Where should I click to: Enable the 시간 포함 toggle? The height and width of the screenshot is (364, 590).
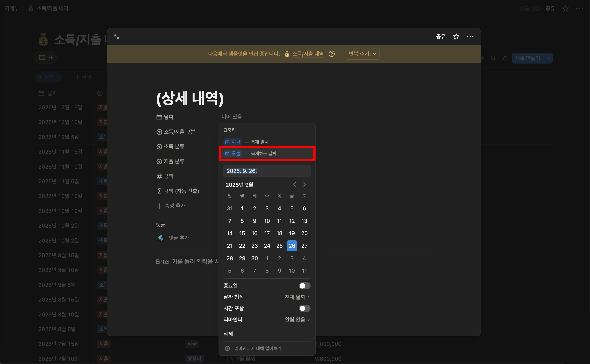pos(304,308)
